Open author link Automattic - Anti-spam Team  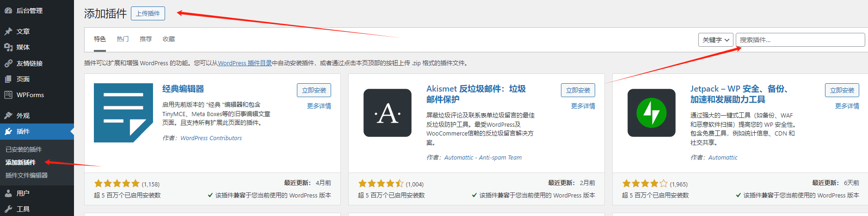click(x=483, y=157)
